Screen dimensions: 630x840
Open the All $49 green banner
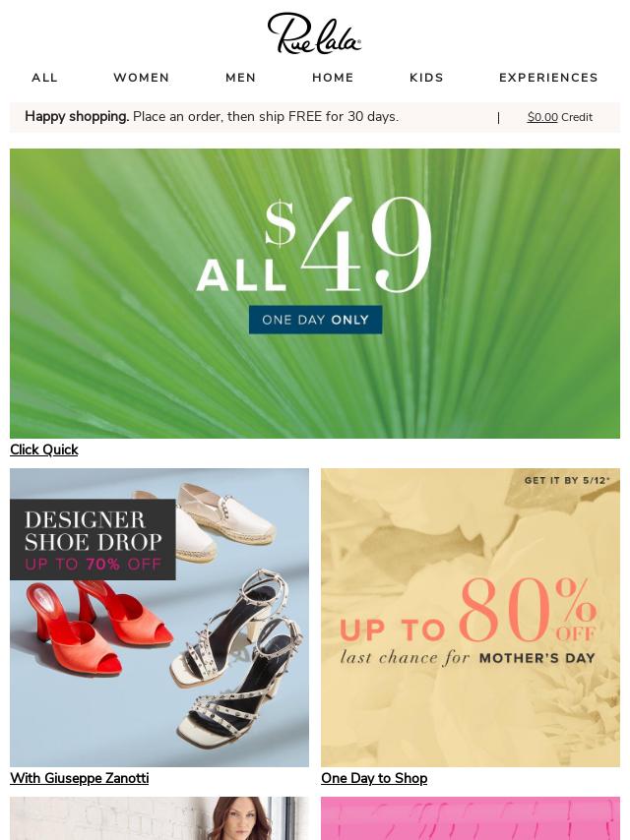pos(315,293)
